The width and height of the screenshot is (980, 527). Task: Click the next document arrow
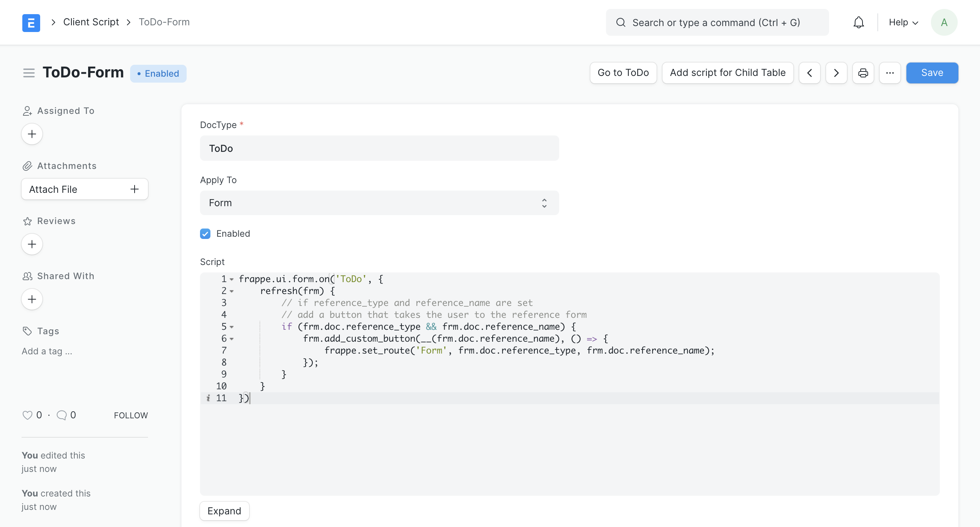(836, 73)
